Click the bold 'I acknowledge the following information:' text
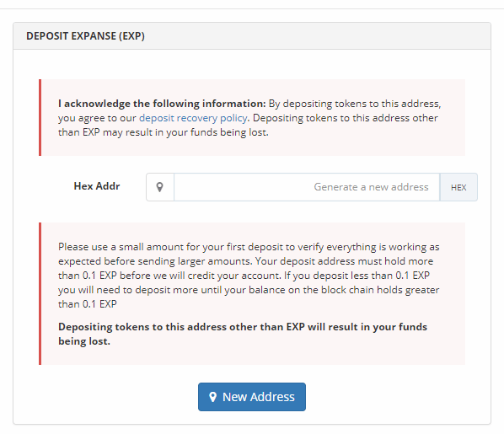 162,104
